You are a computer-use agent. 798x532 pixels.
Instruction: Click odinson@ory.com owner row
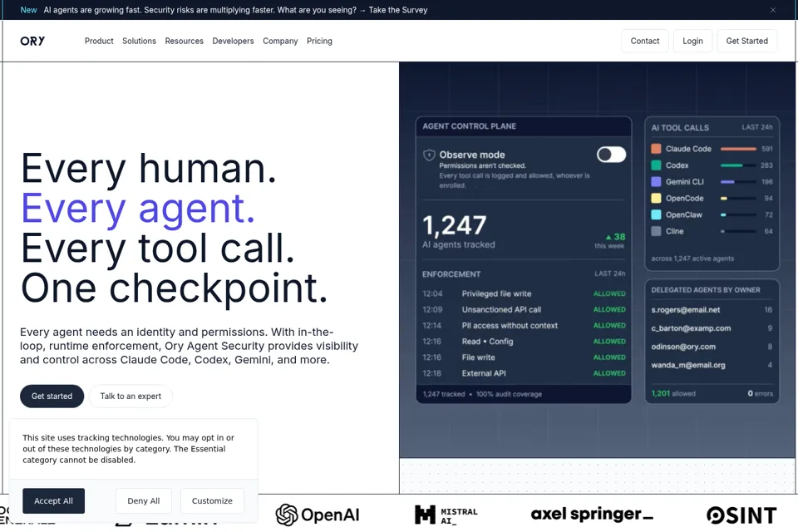pos(712,347)
